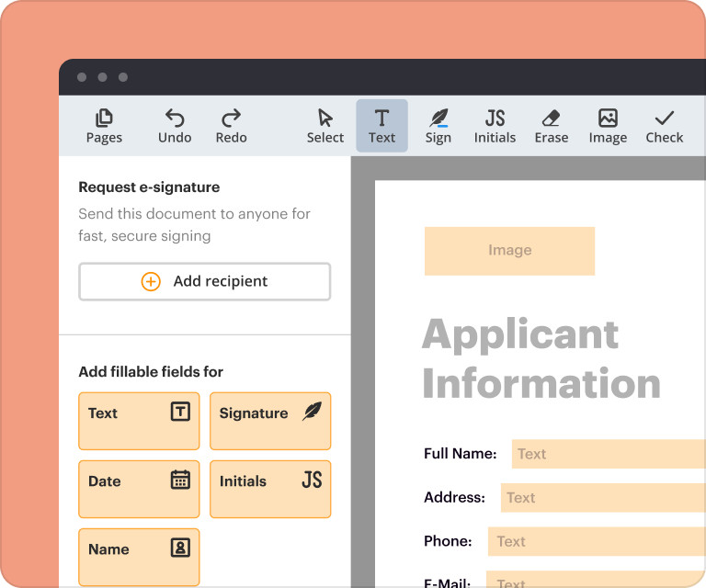The width and height of the screenshot is (706, 588).
Task: Click Add recipient button
Action: (x=205, y=282)
